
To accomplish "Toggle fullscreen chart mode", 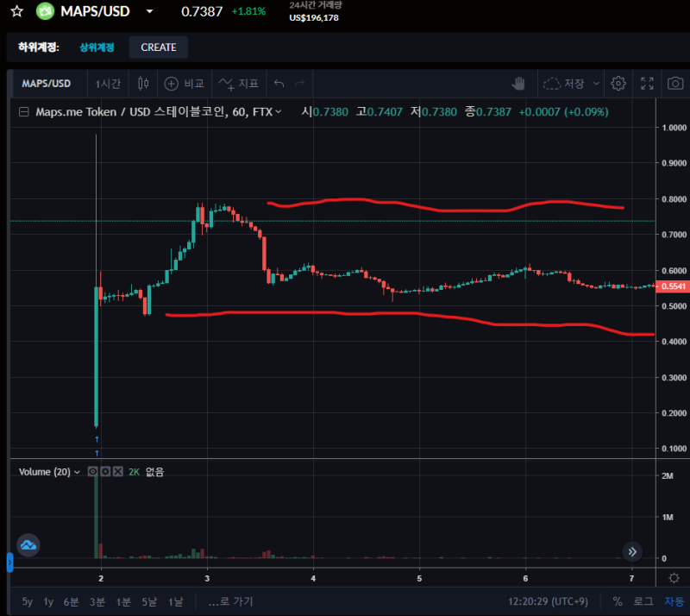I will [x=647, y=83].
